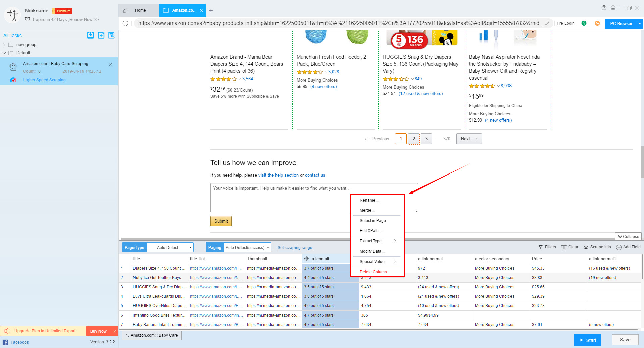Click the data table vertical scrollbar
Image resolution: width=644 pixels, height=348 pixels.
point(642,267)
